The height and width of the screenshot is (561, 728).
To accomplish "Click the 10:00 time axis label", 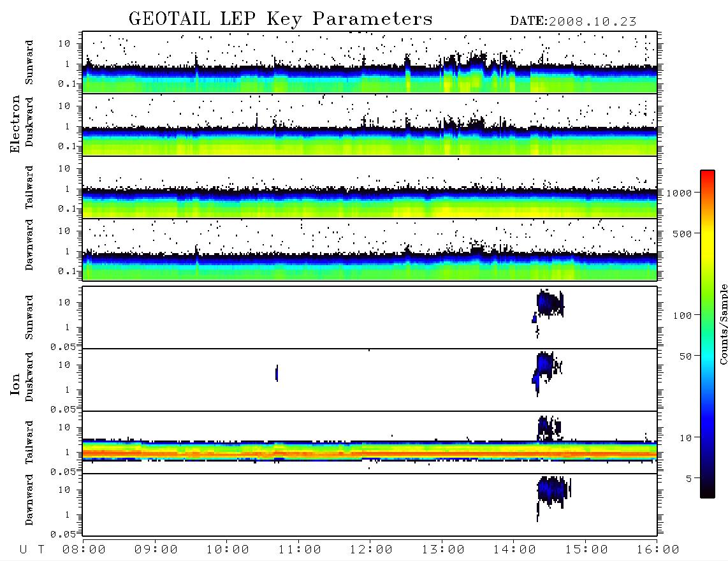I will point(228,550).
